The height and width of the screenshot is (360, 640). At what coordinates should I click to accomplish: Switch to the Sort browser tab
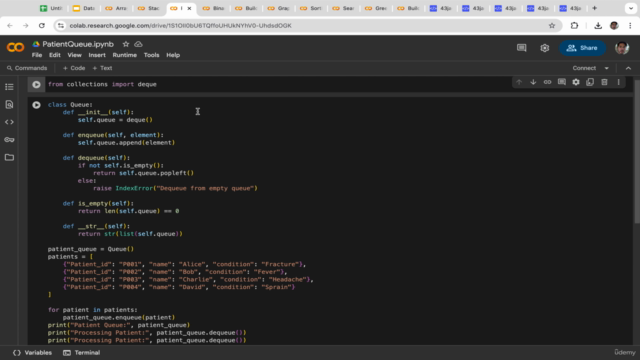tap(311, 8)
